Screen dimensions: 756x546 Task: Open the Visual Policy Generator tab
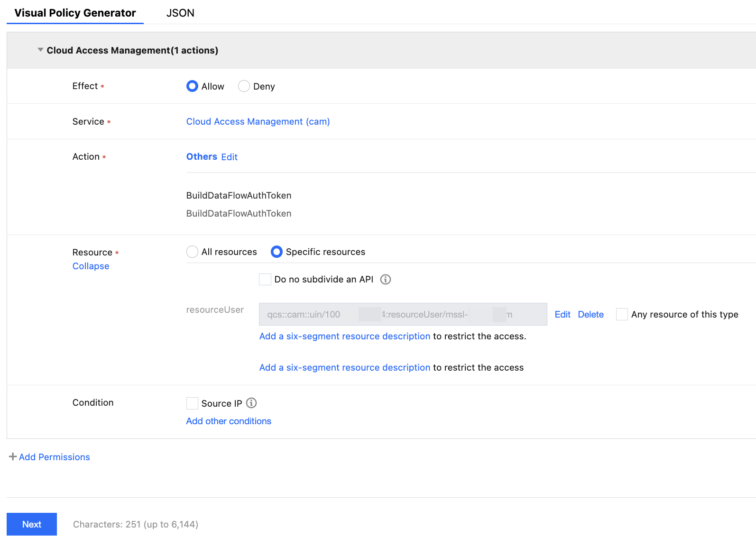pos(75,13)
